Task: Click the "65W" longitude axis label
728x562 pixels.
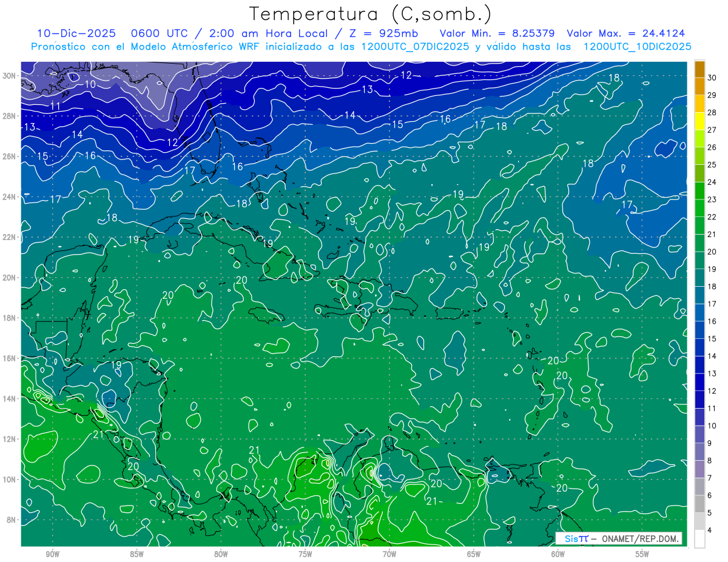Action: coord(474,554)
